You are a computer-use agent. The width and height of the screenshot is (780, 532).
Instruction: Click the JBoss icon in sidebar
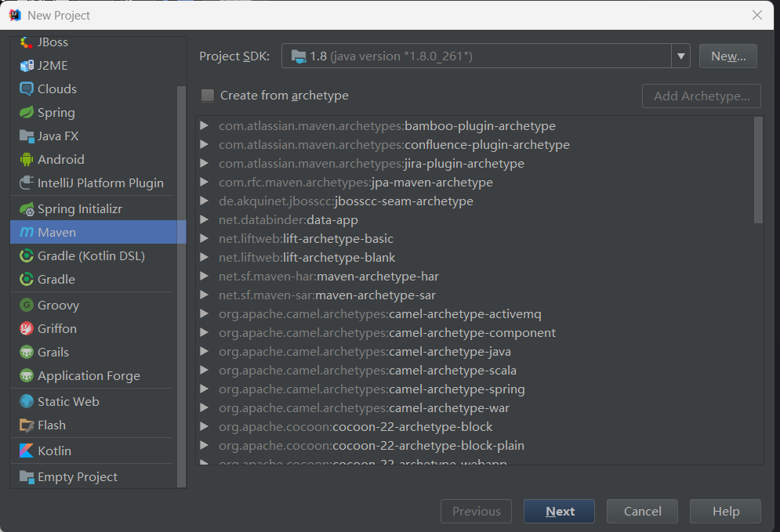point(27,43)
